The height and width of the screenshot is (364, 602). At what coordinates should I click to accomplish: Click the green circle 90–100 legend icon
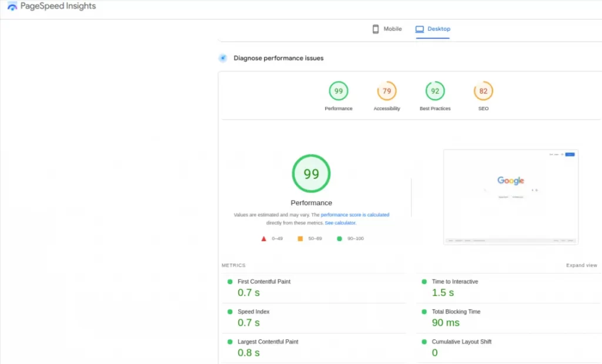(x=339, y=238)
